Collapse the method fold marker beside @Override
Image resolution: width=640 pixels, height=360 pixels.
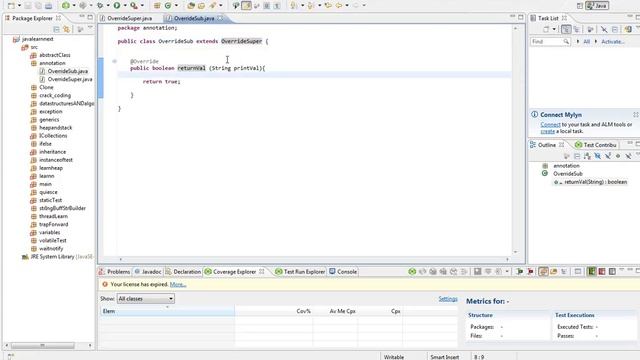point(115,61)
